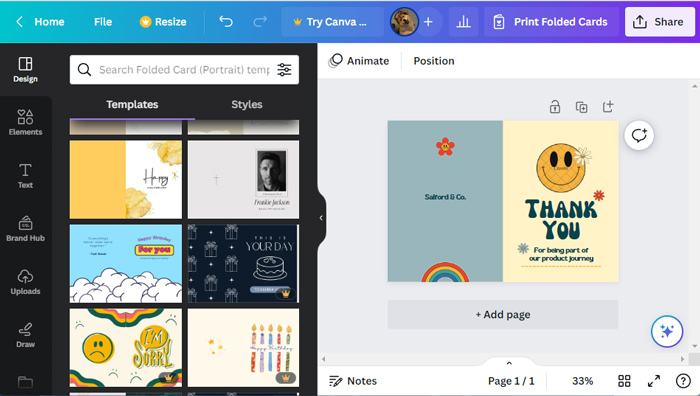The image size is (700, 396).
Task: Adjust the 33% zoom level control
Action: pyautogui.click(x=582, y=381)
